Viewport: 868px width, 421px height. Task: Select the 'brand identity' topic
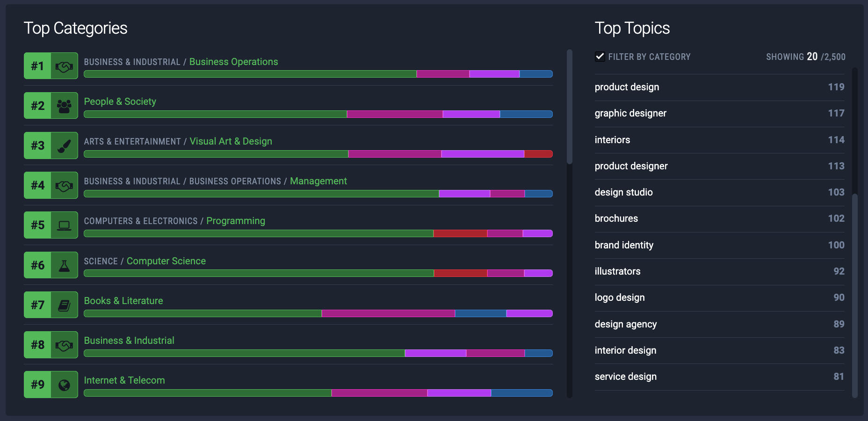[624, 245]
